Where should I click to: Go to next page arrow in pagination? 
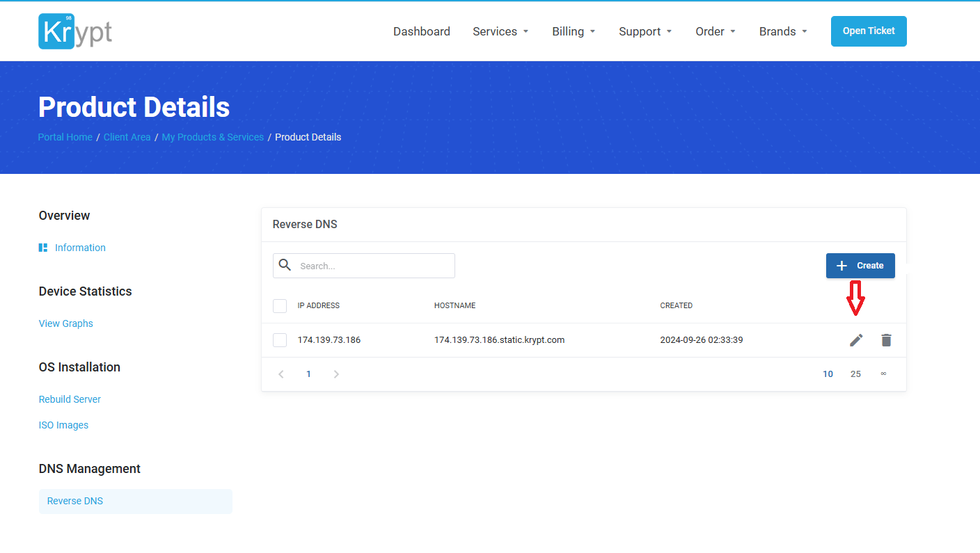pos(336,374)
